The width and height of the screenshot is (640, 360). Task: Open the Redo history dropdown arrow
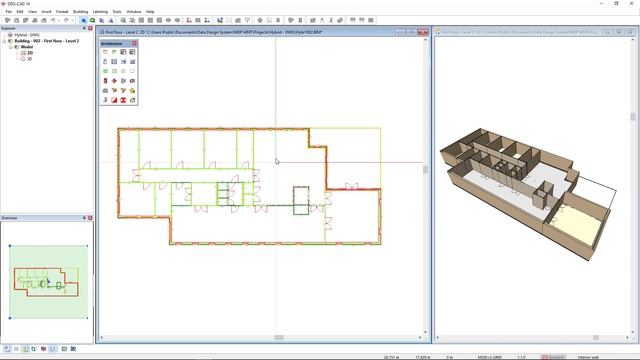tap(72, 20)
